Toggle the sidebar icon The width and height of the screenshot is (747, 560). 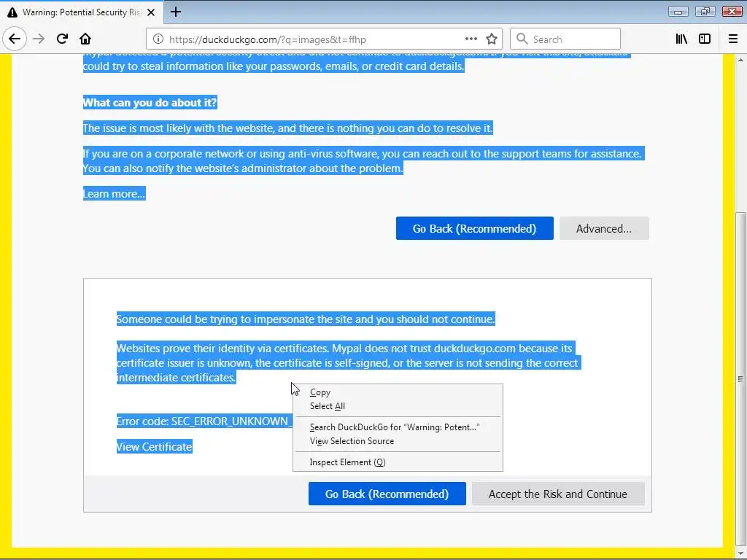point(705,39)
